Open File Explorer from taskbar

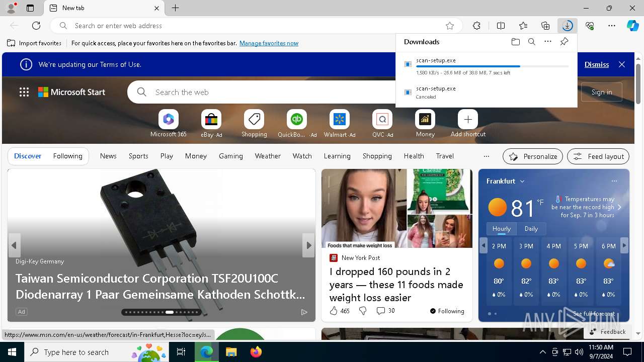231,352
